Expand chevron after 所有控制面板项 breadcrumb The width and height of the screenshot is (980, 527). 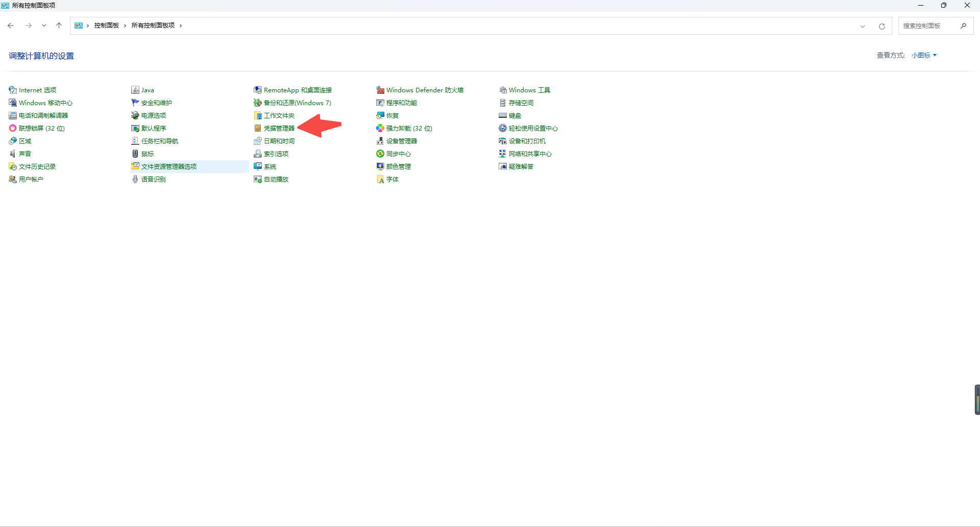(181, 26)
